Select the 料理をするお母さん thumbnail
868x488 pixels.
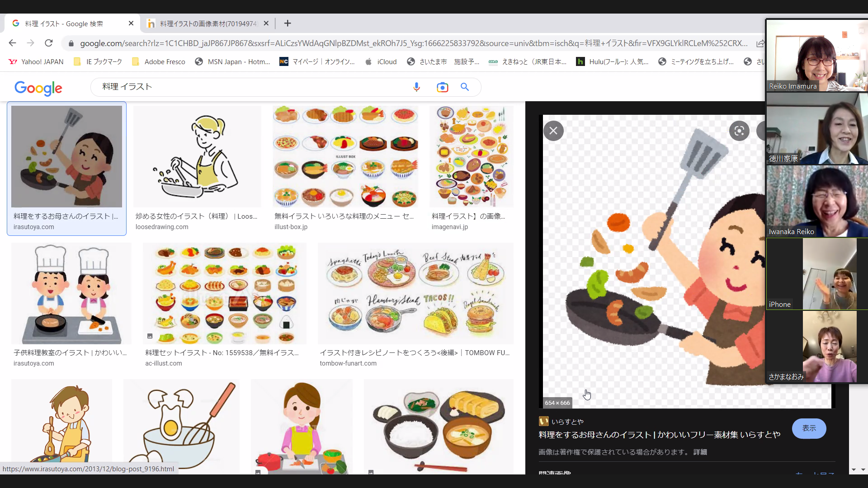click(66, 156)
